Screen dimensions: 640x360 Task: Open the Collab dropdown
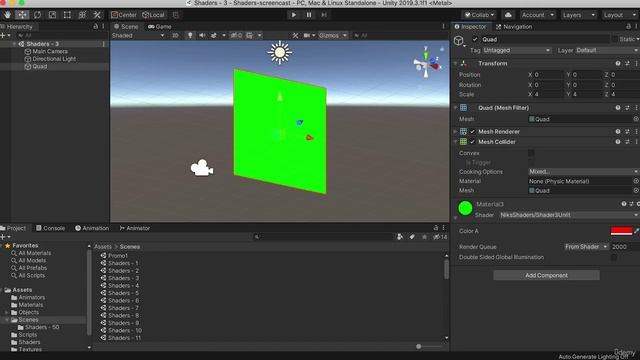pyautogui.click(x=480, y=15)
